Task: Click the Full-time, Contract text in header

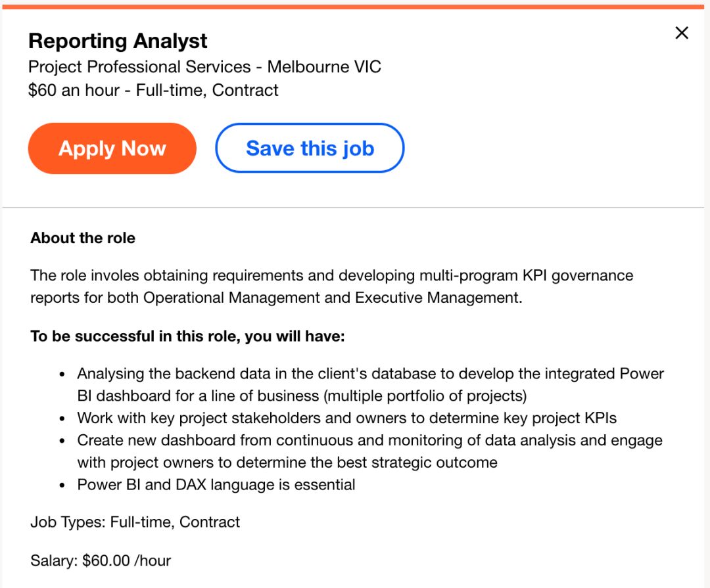Action: tap(207, 90)
